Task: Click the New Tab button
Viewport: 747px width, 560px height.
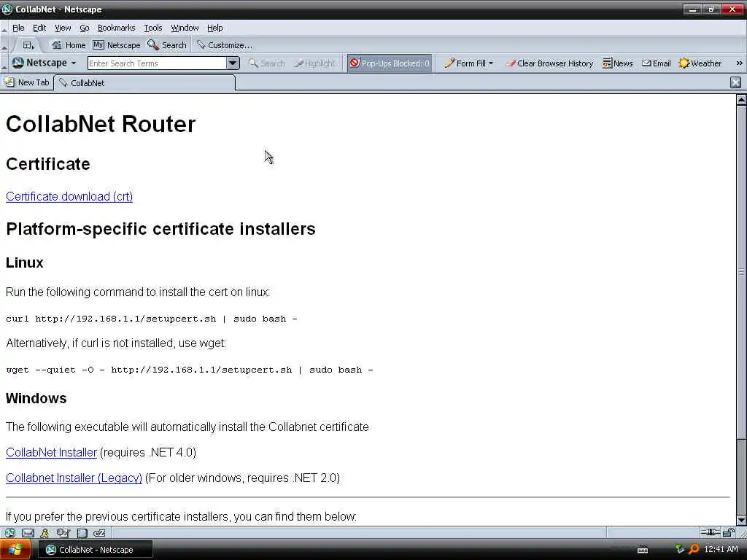Action: point(27,82)
